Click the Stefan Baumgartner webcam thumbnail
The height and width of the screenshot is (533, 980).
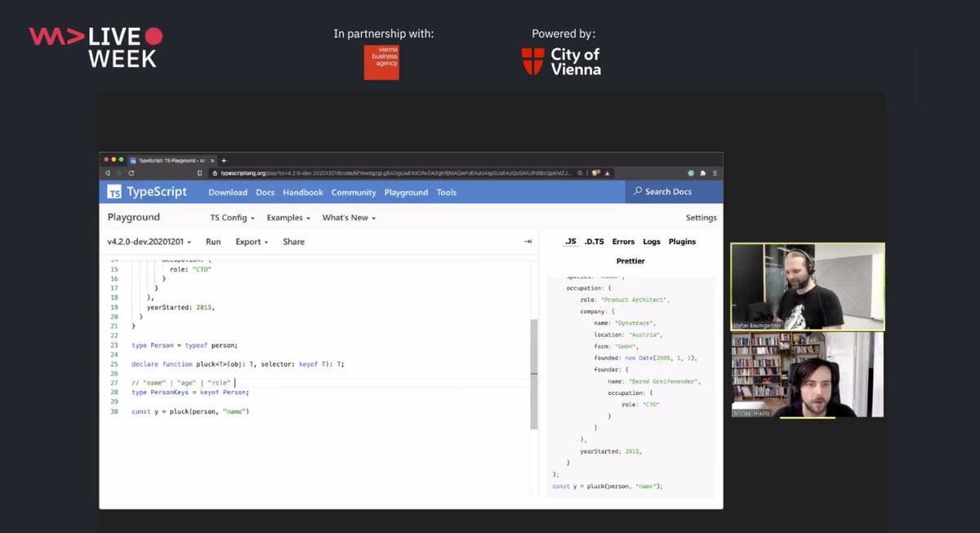808,286
